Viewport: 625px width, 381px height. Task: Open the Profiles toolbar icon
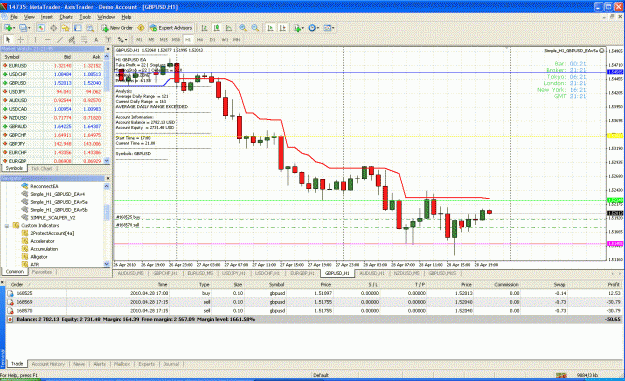coord(24,28)
